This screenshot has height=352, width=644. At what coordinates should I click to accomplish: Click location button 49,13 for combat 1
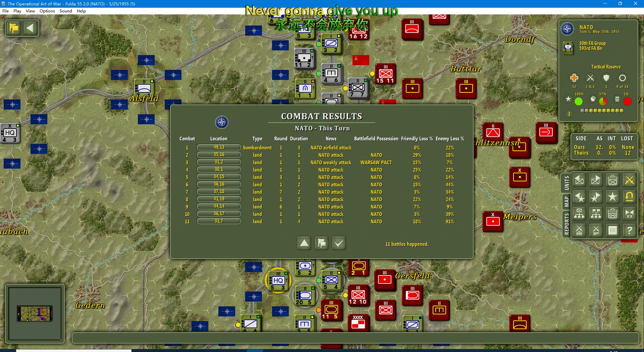coord(219,147)
